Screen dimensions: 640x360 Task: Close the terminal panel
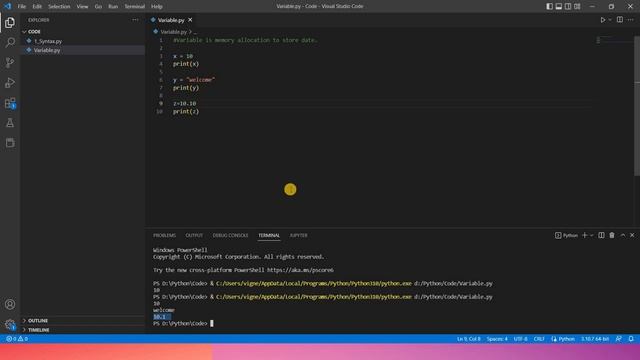tap(632, 236)
